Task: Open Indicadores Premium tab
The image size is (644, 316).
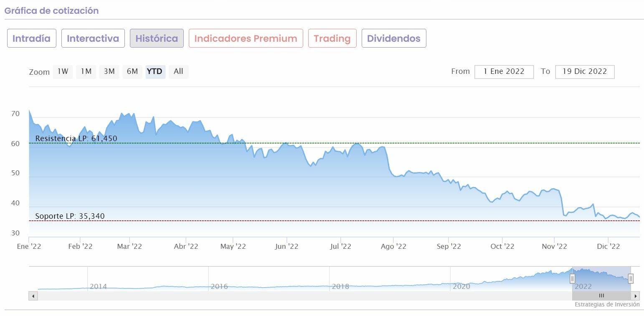Action: point(246,38)
